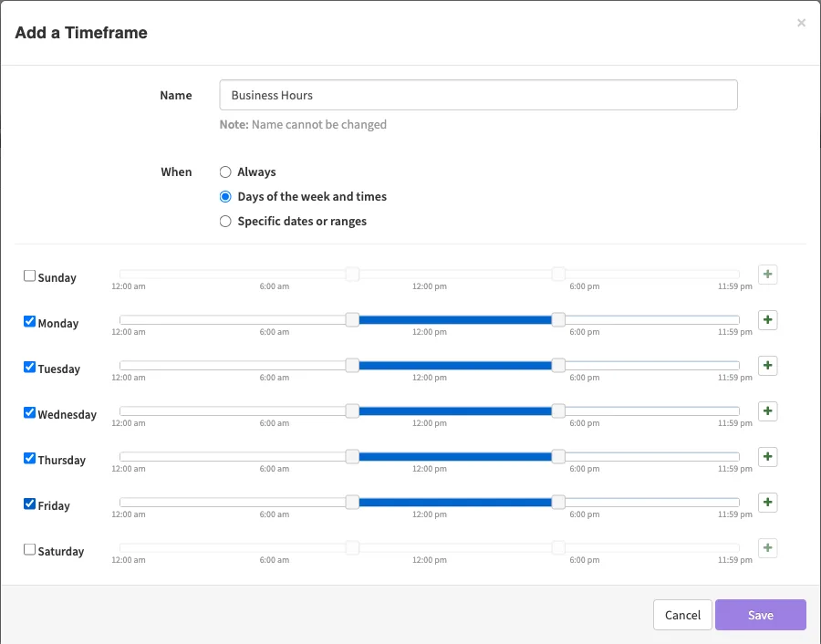This screenshot has height=644, width=821.
Task: Save the timeframe
Action: [x=760, y=615]
